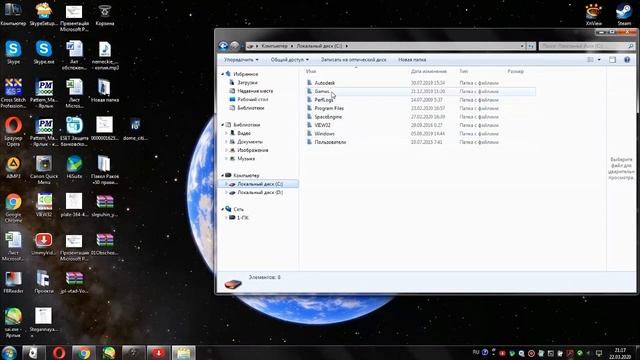The image size is (640, 360).
Task: Toggle the preview pane button
Action: [x=613, y=60]
